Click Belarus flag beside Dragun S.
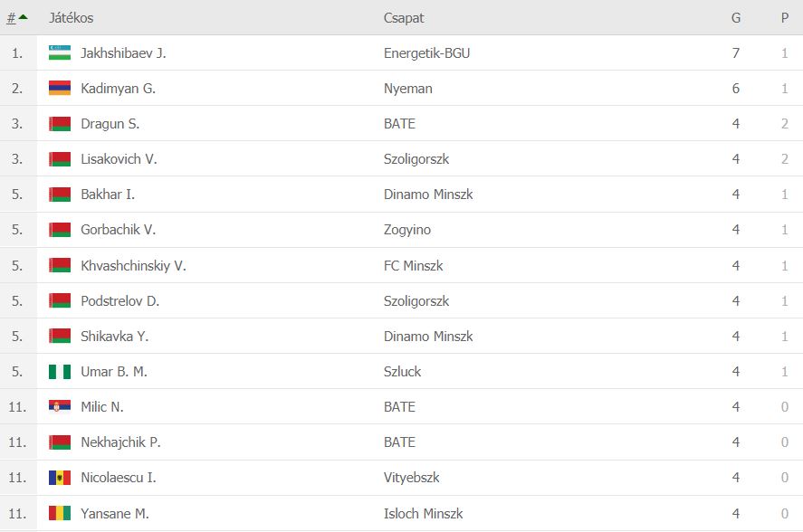 [60, 124]
